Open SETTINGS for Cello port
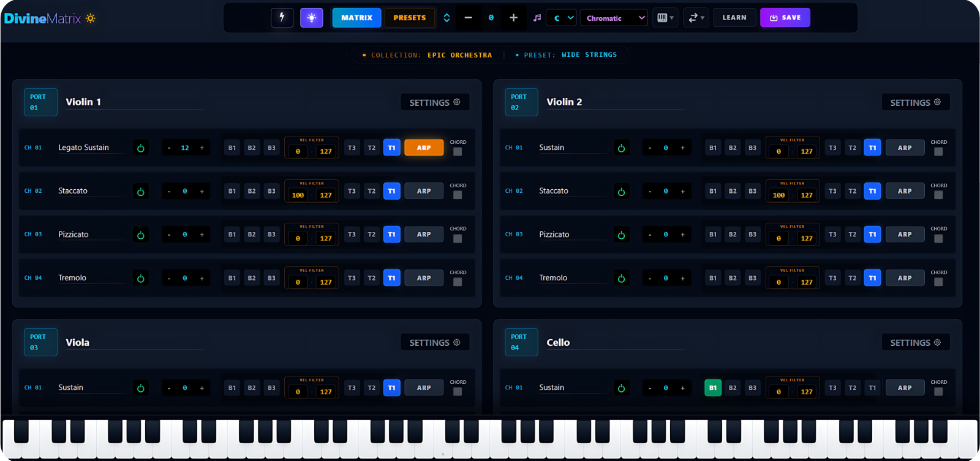This screenshot has width=980, height=461. (x=916, y=342)
